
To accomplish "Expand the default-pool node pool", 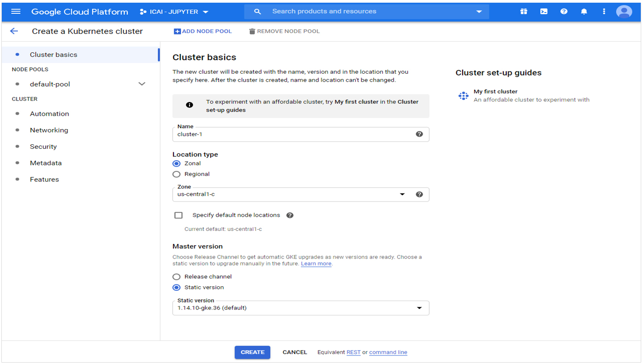I will 142,84.
